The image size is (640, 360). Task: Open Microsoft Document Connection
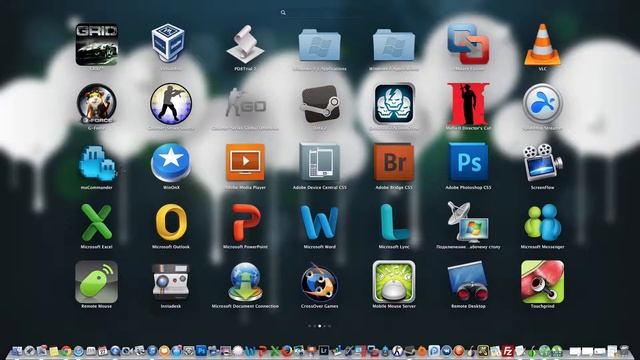coord(245,282)
